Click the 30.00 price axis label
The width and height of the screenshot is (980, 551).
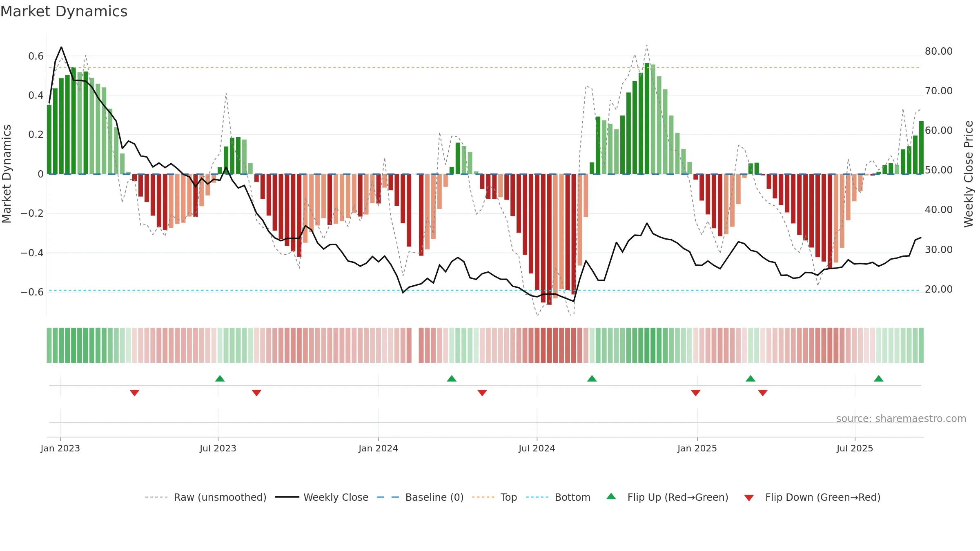point(939,249)
